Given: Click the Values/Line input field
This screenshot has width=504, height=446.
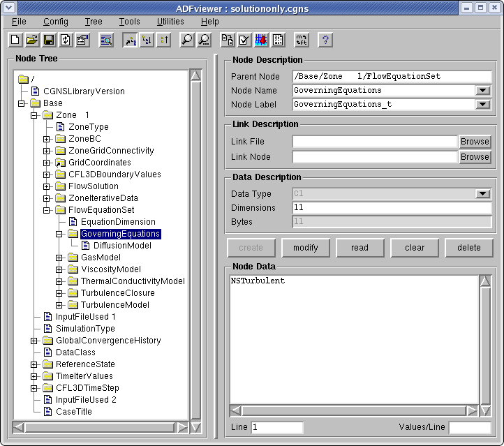Looking at the screenshot, I should [470, 427].
